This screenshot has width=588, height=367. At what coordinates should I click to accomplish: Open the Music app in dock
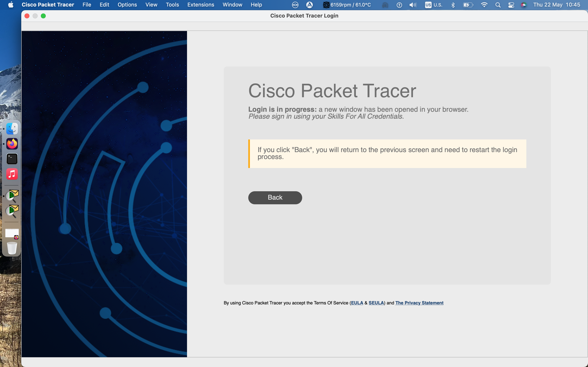click(x=12, y=174)
